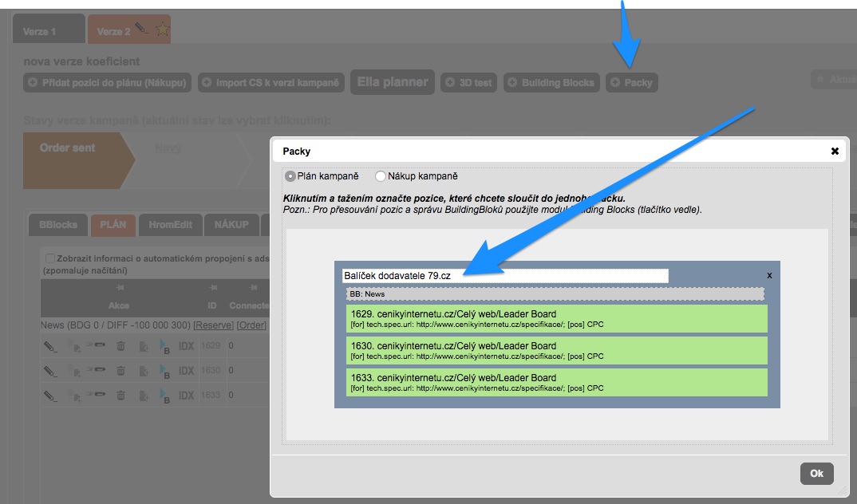The image size is (857, 504).
Task: Close the Packy dialog with the X
Action: coord(835,151)
